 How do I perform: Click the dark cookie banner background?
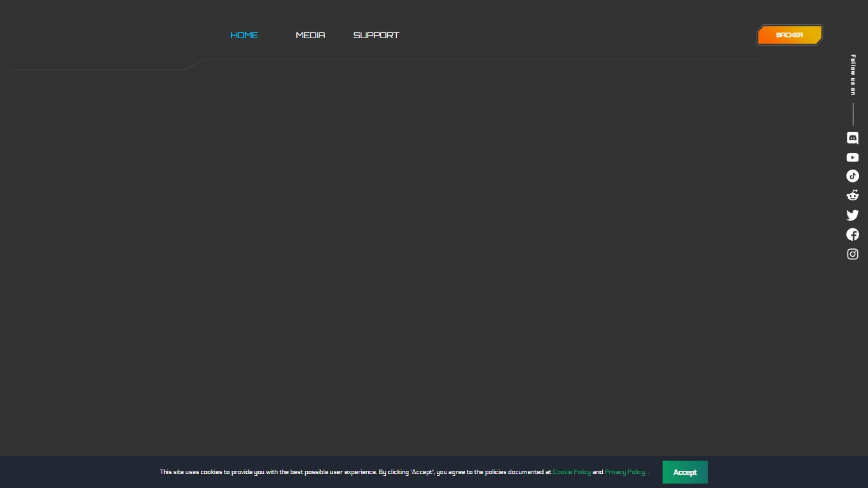tap(95, 472)
